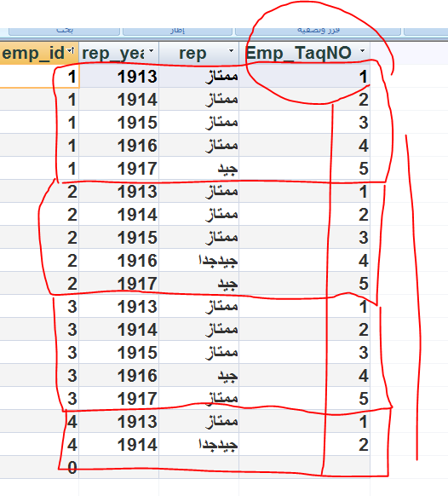Click year 1914 cell for emp_id 2
Screen dimensions: 448x496
119,215
